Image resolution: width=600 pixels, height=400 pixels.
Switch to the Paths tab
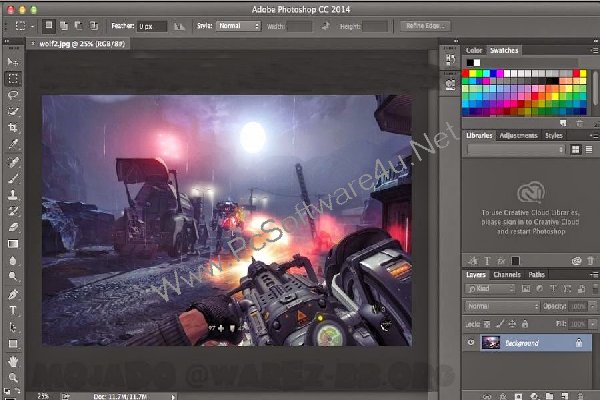(x=536, y=274)
